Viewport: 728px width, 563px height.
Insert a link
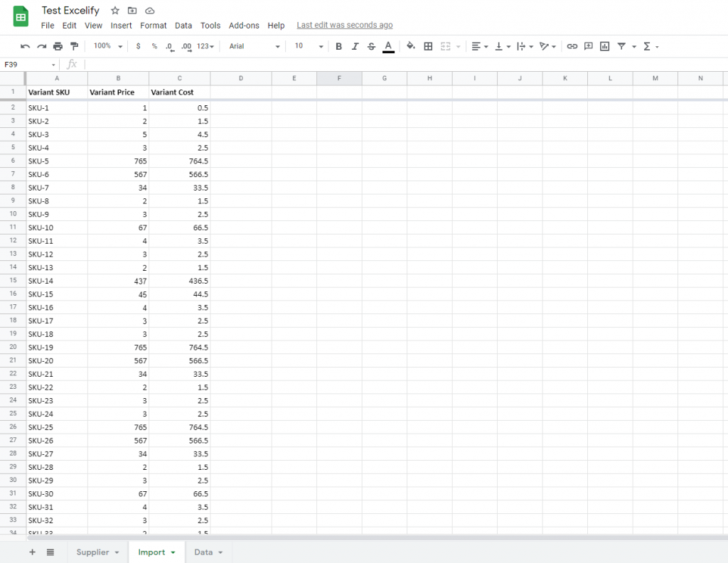572,45
